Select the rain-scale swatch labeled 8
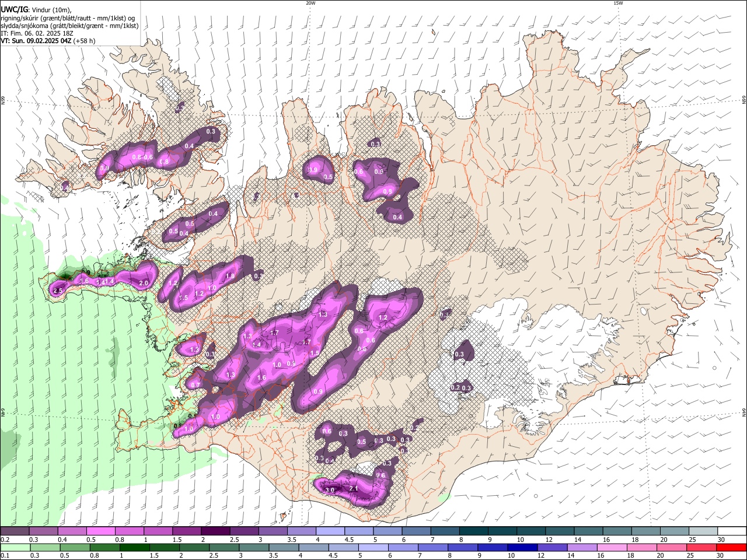747x560 pixels. point(463,547)
